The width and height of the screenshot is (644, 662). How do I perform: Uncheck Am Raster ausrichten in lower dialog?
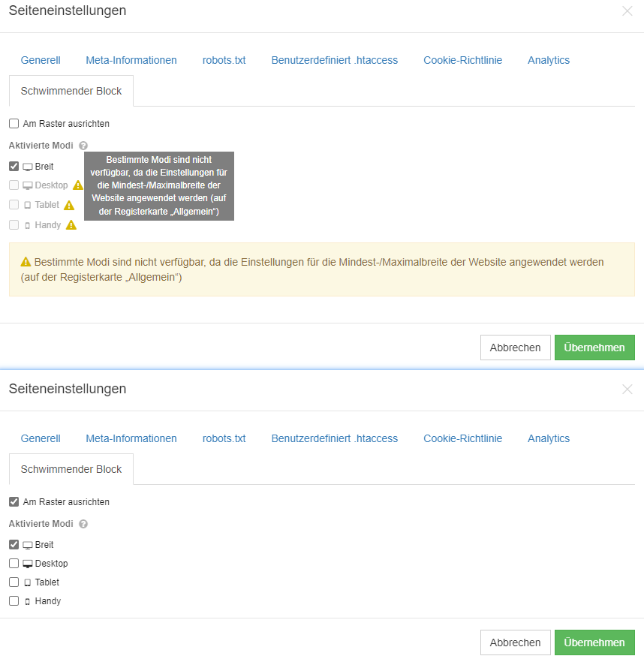tap(14, 502)
